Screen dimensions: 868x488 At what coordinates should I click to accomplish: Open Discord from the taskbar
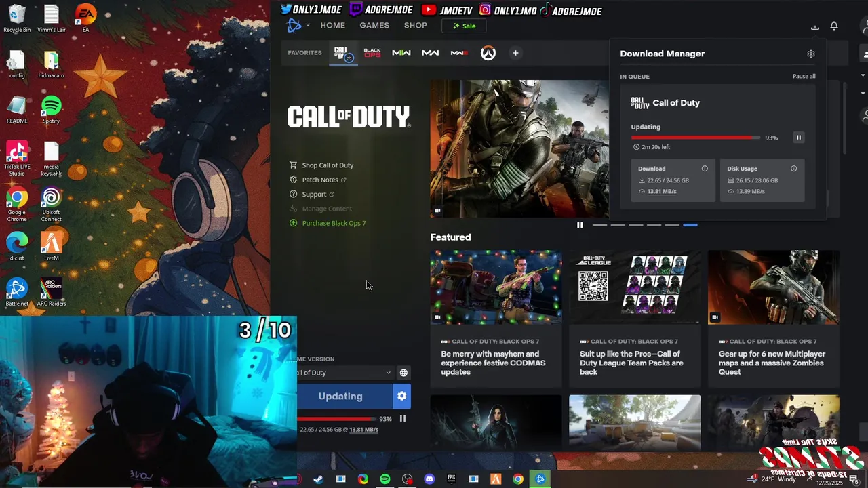pyautogui.click(x=429, y=479)
